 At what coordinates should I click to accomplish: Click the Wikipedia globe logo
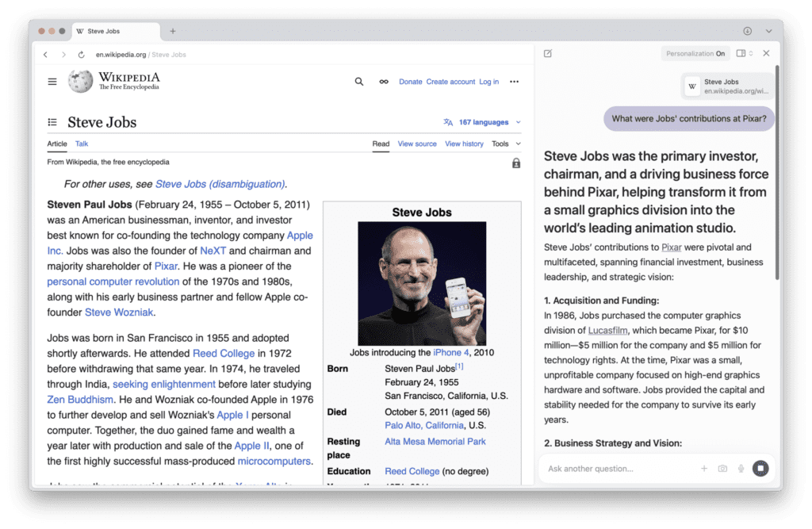pos(80,82)
